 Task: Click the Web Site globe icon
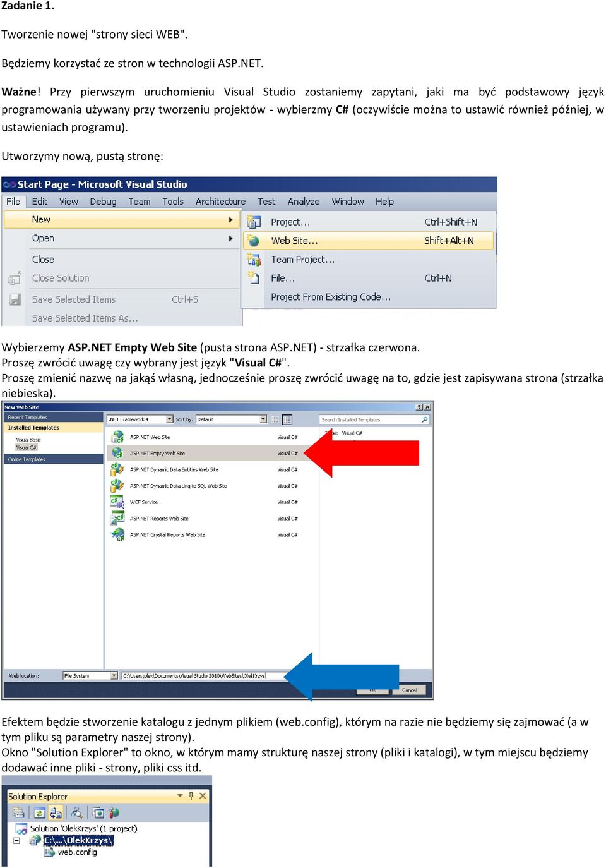pos(254,241)
